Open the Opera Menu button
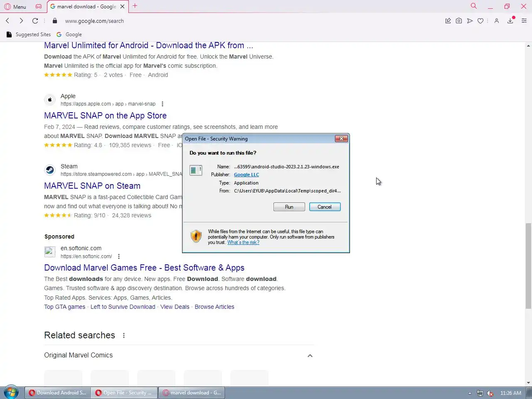The width and height of the screenshot is (532, 399). click(15, 7)
